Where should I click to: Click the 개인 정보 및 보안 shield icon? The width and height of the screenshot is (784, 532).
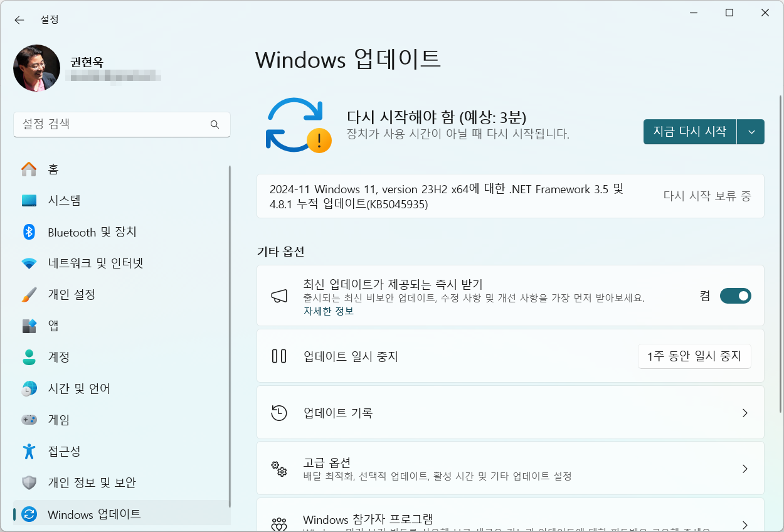(29, 482)
